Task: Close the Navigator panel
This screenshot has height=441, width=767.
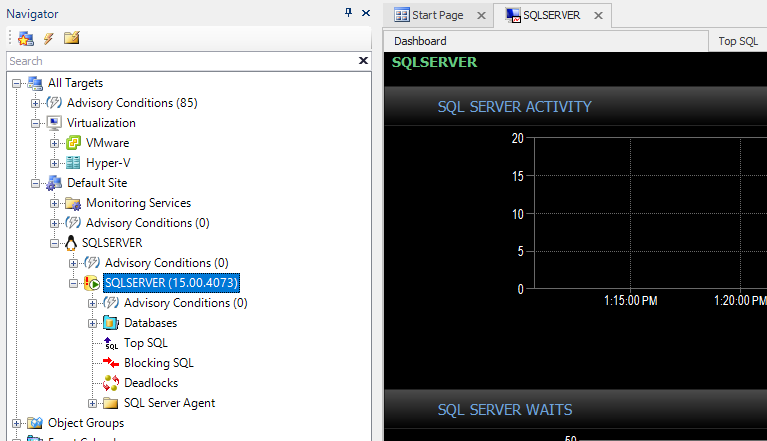Action: pyautogui.click(x=365, y=13)
